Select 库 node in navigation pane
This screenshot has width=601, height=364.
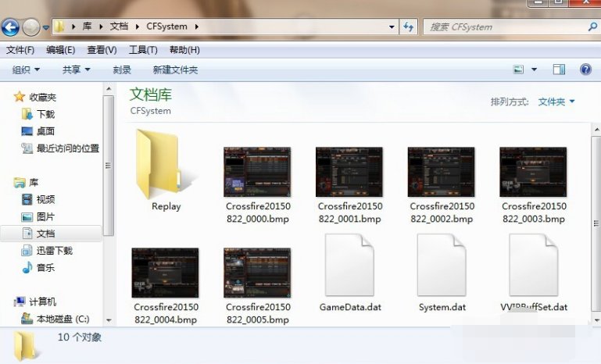(x=34, y=182)
